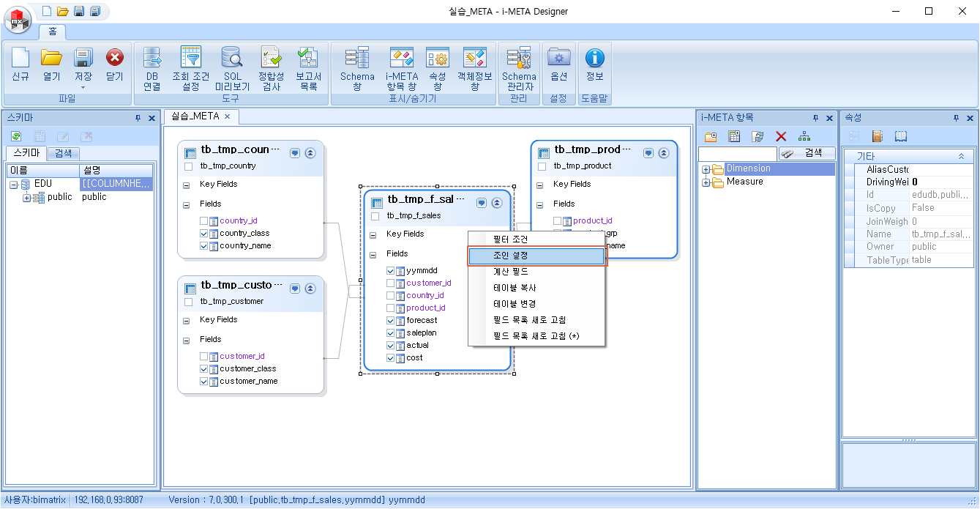
Task: Uncheck the customer_class field checkbox
Action: pos(204,368)
